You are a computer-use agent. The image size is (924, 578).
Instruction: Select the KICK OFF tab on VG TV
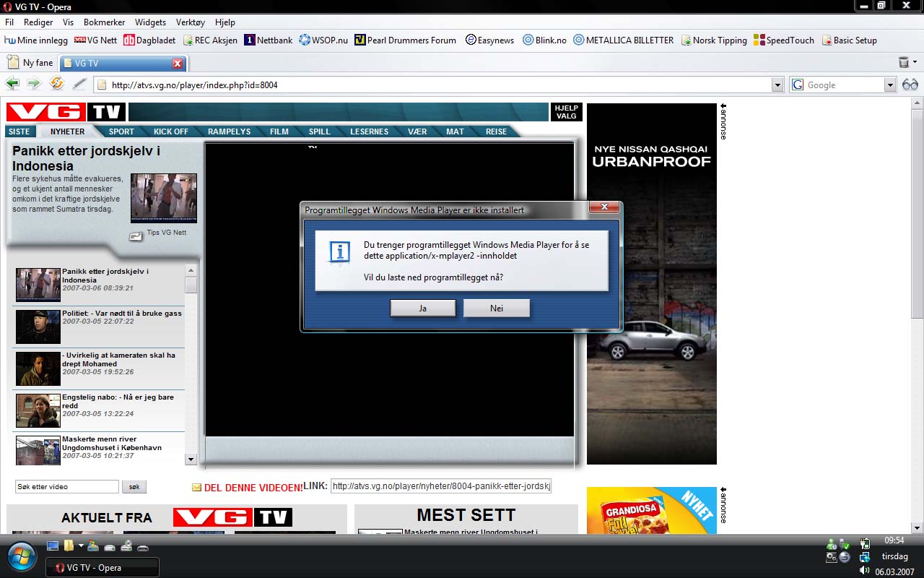pos(171,131)
